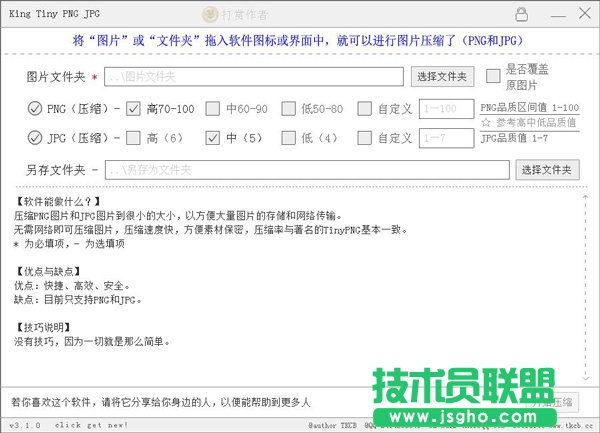The height and width of the screenshot is (433, 600).
Task: Click the 图片文件夹 path input field
Action: 255,76
